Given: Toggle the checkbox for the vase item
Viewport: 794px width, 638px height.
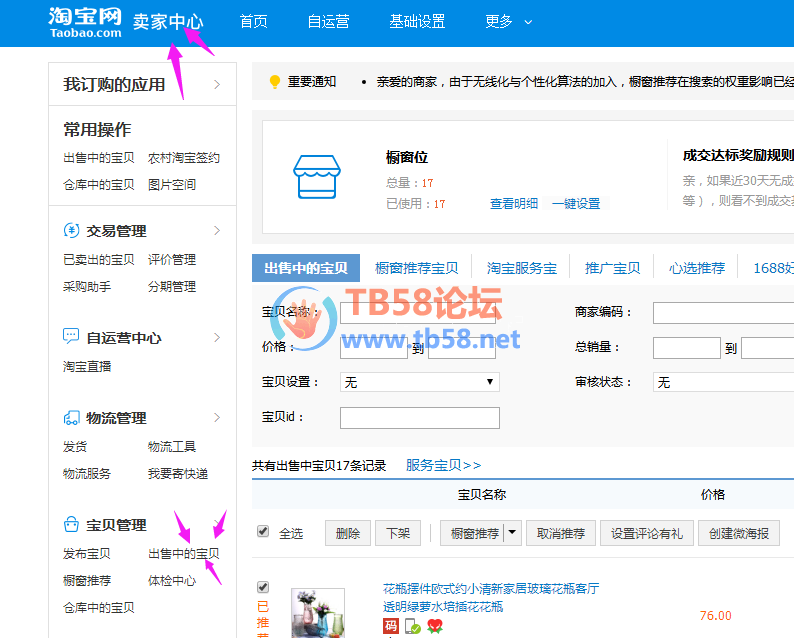Looking at the screenshot, I should click(263, 587).
